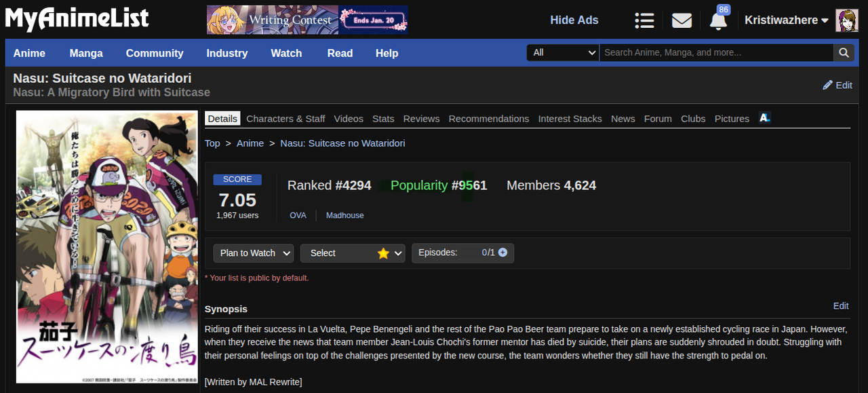The height and width of the screenshot is (393, 868).
Task: Open the notifications bell icon
Action: [x=718, y=20]
